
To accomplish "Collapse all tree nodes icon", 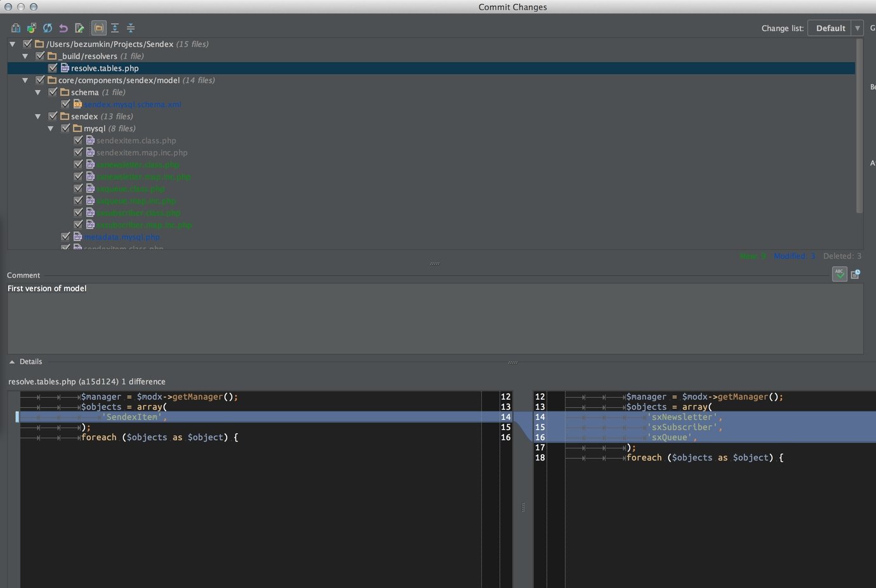I will (x=131, y=28).
